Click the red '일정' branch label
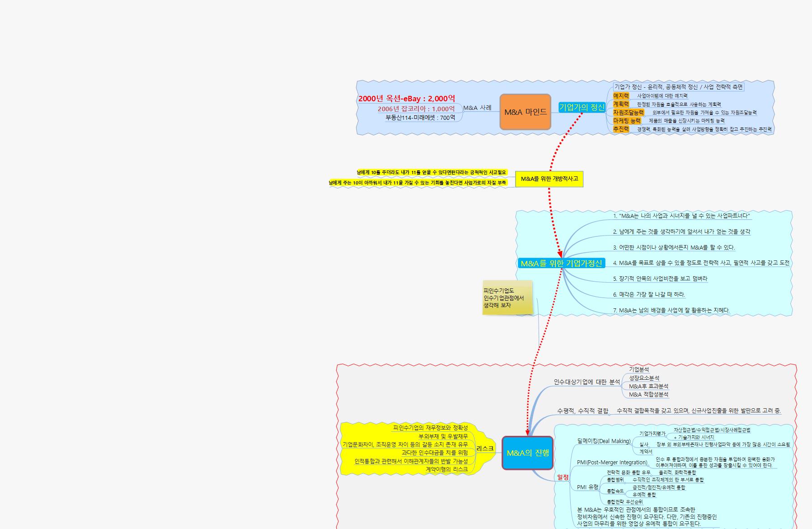Image resolution: width=812 pixels, height=529 pixels. [x=563, y=477]
